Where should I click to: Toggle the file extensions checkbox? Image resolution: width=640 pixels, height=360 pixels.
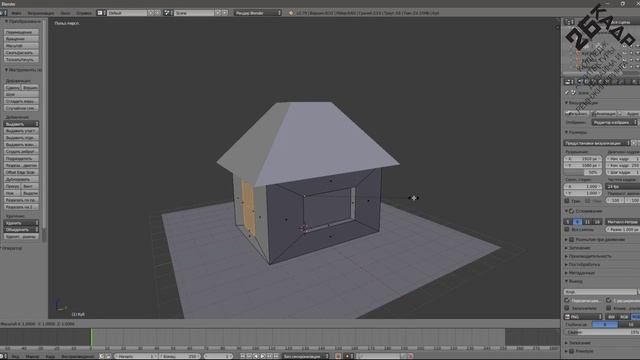coord(609,300)
